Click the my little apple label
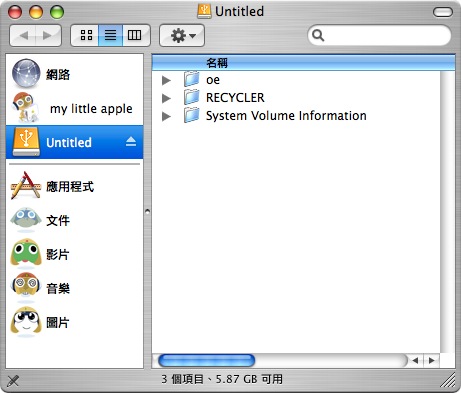Image resolution: width=461 pixels, height=393 pixels. (x=91, y=109)
